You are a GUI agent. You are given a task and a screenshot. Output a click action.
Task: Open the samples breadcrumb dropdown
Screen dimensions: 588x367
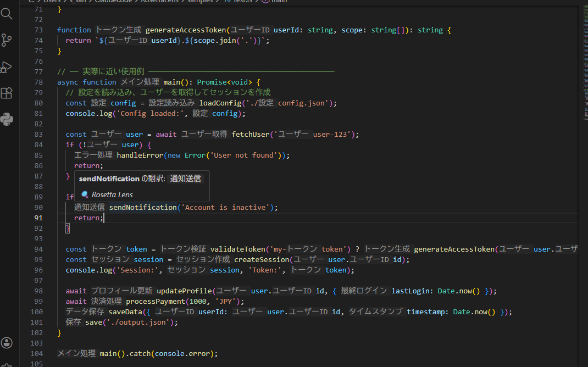click(x=199, y=2)
